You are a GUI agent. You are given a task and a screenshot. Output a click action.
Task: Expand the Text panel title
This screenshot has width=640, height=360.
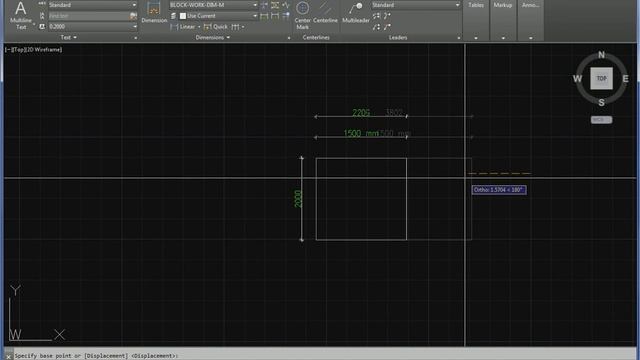[x=68, y=38]
